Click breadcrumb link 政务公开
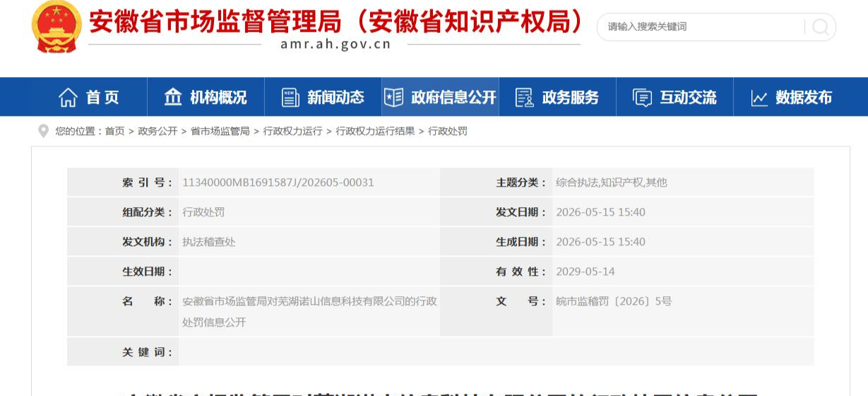This screenshot has width=868, height=396. [x=157, y=132]
